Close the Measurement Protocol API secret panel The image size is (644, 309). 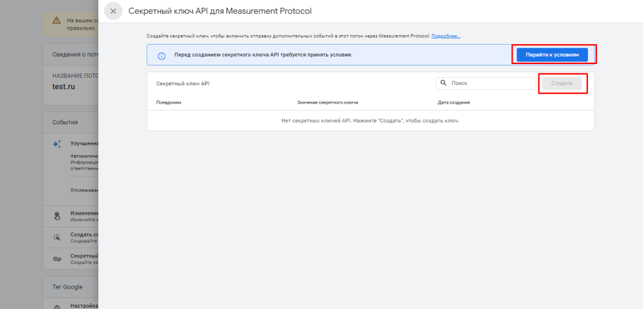tap(113, 11)
